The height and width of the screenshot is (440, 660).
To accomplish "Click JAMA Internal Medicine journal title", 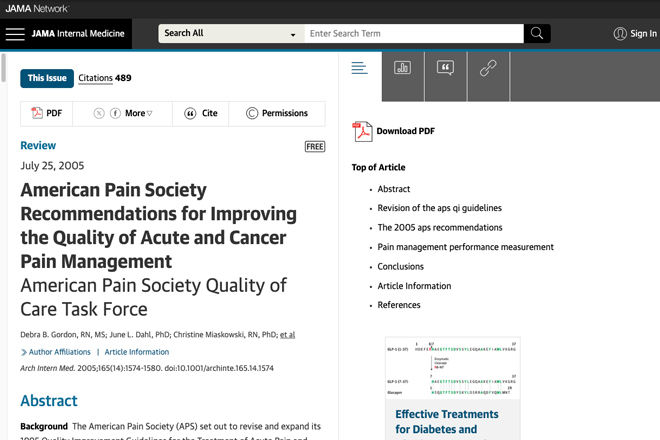I will 78,34.
